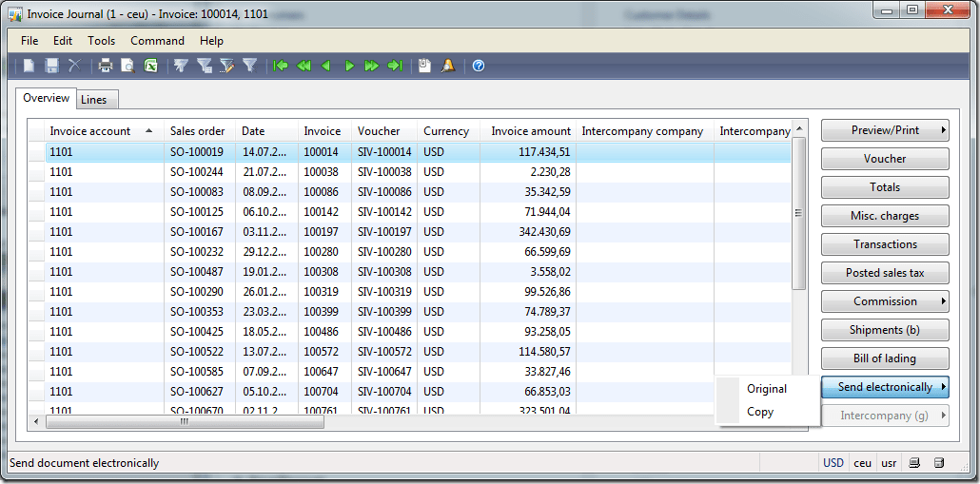980x484 pixels.
Task: Open Print preview magnifier icon
Action: (x=128, y=66)
